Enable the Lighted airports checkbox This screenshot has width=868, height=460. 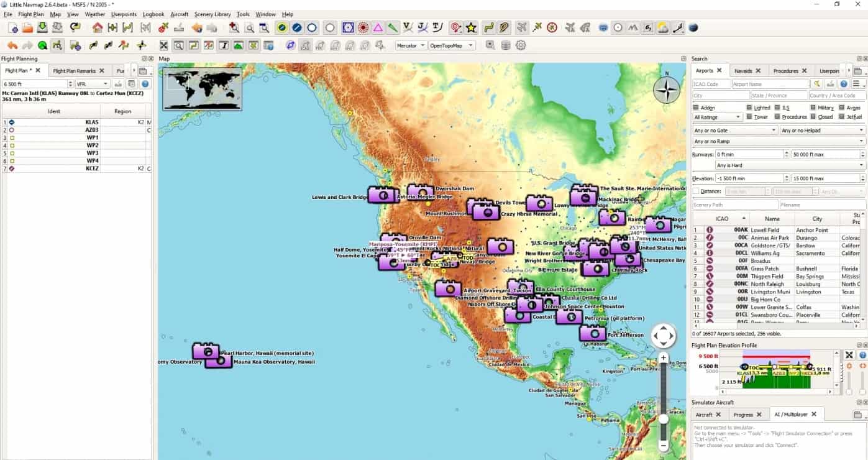click(749, 108)
